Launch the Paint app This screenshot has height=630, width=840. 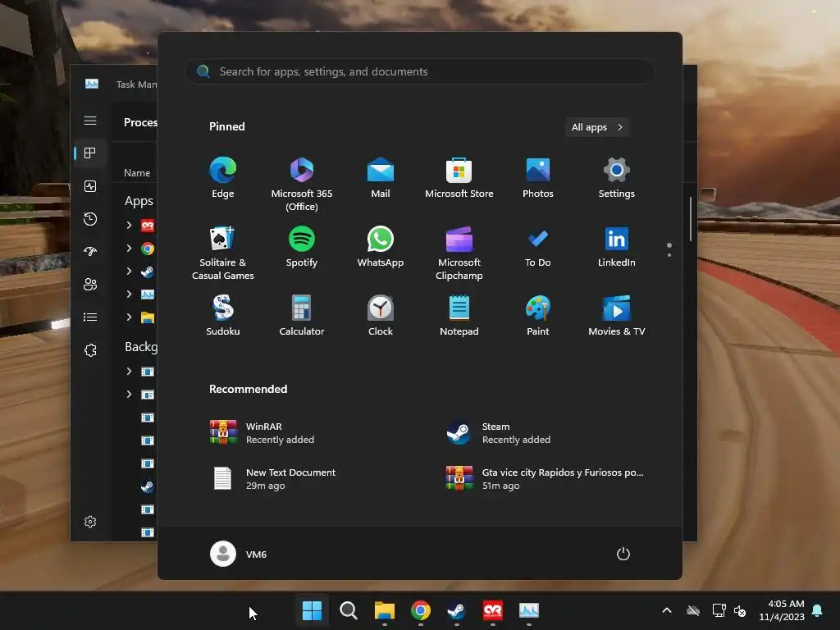point(538,316)
